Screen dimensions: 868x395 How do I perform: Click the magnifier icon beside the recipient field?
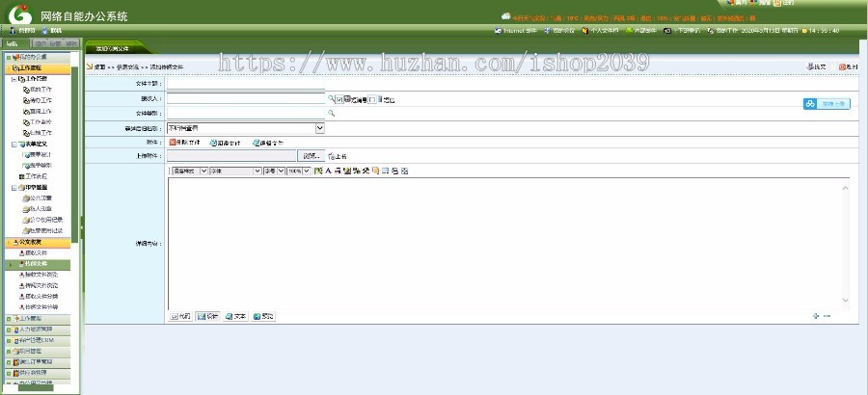(x=331, y=98)
